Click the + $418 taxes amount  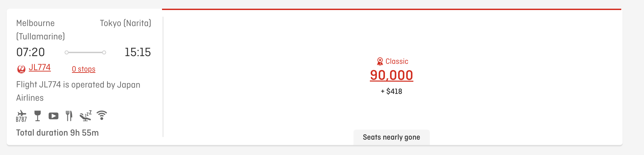pos(391,91)
